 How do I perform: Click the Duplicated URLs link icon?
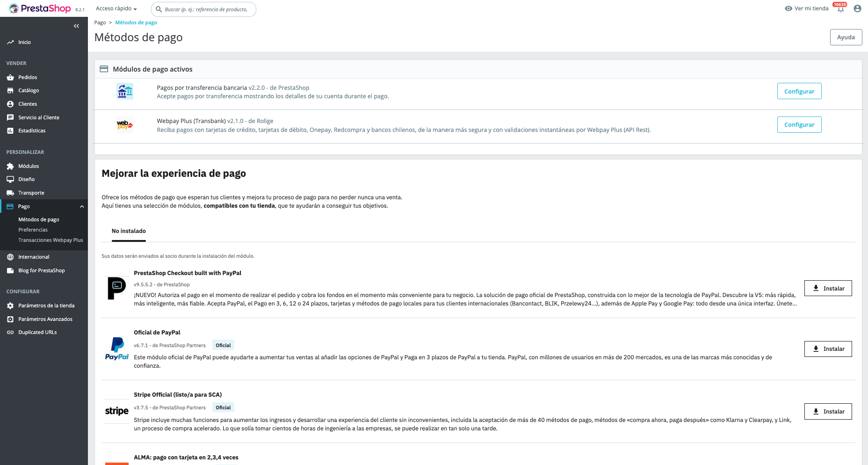pyautogui.click(x=10, y=332)
